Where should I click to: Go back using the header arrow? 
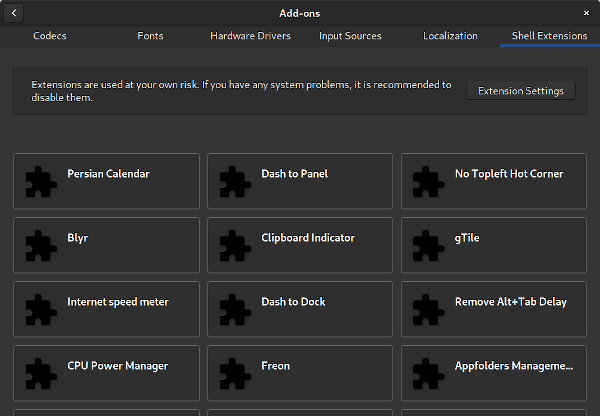(16, 13)
